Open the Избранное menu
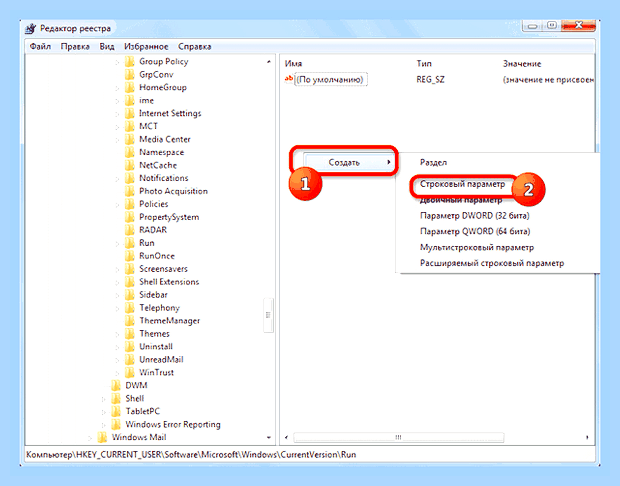The height and width of the screenshot is (486, 620). click(146, 47)
